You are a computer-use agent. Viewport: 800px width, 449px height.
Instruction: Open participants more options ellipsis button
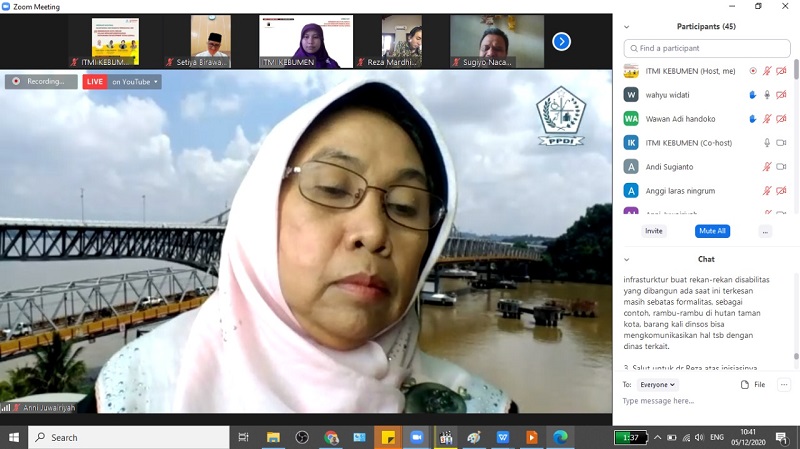coord(765,231)
